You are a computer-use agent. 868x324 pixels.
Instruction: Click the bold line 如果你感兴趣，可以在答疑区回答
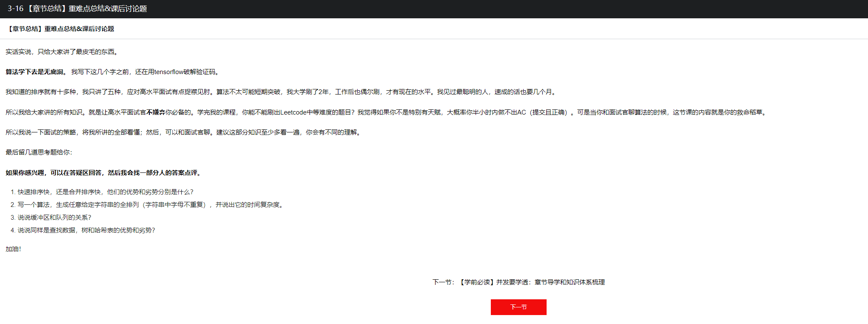click(x=104, y=173)
